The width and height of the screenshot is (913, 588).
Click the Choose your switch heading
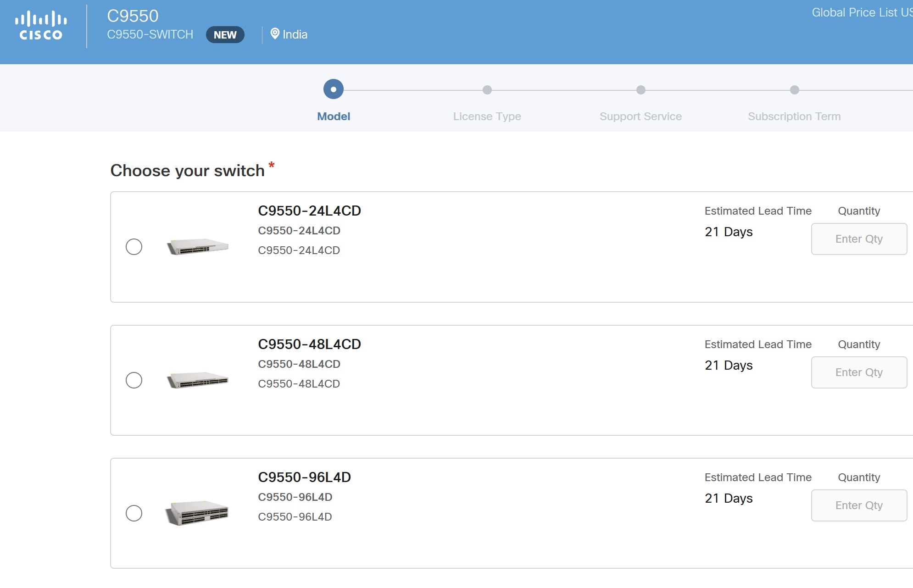pyautogui.click(x=188, y=171)
